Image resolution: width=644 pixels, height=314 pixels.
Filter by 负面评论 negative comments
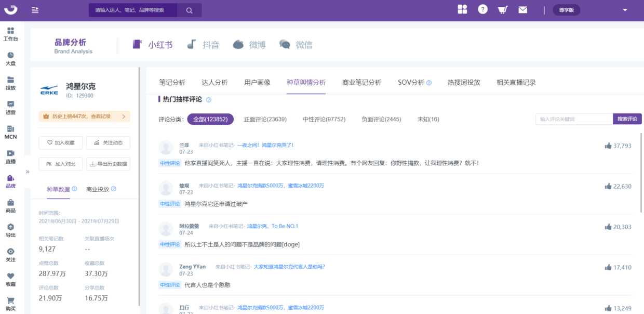[x=381, y=119]
